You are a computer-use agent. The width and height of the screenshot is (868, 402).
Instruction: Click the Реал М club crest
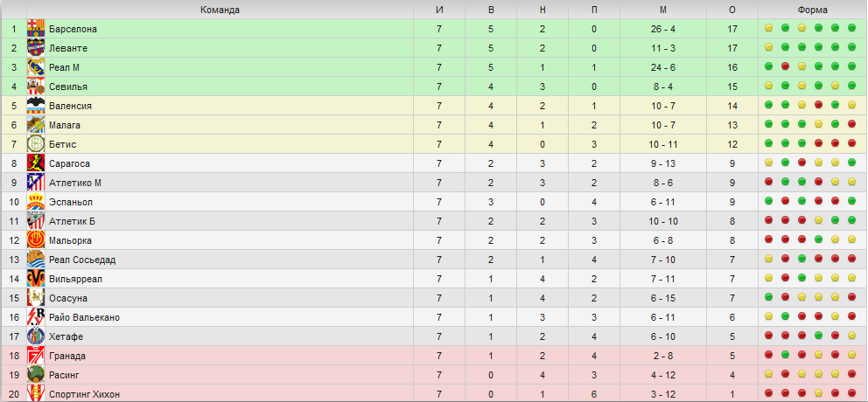(36, 67)
